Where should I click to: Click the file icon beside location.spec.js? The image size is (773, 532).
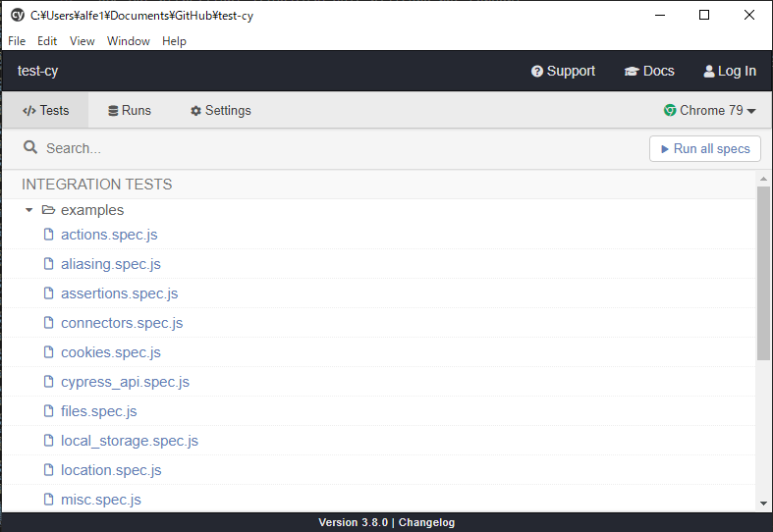point(48,470)
